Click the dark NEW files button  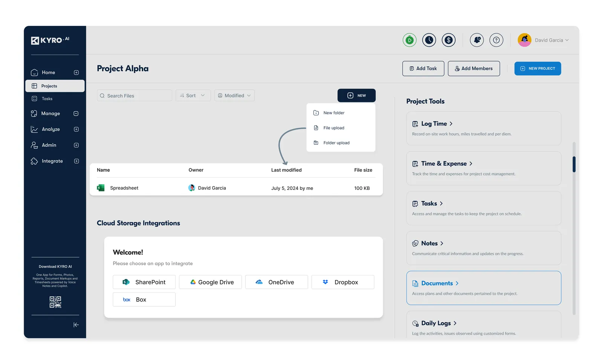tap(357, 95)
